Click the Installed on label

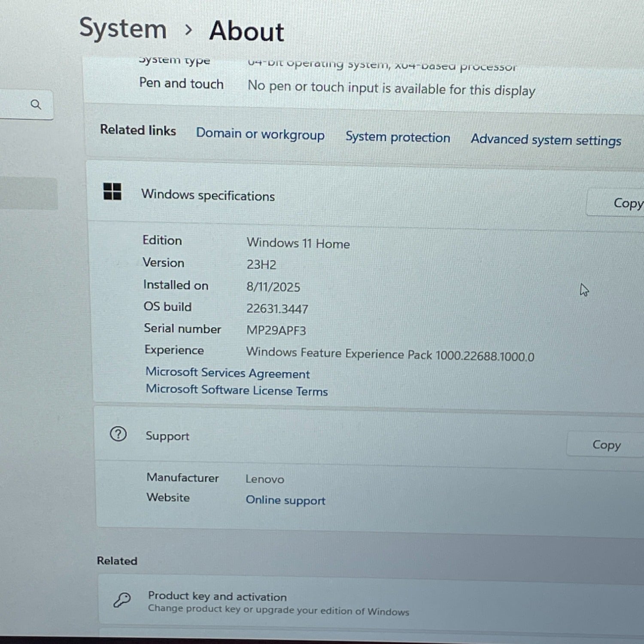176,285
